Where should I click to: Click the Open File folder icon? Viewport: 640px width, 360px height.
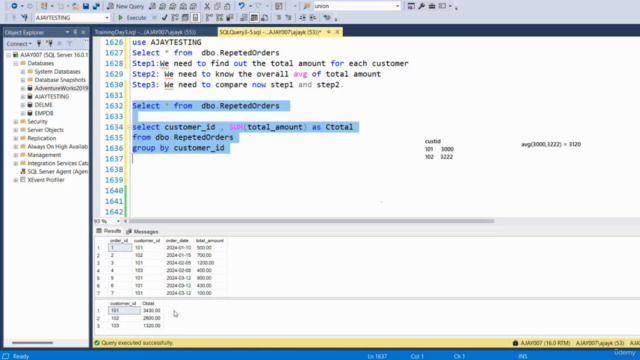point(76,6)
